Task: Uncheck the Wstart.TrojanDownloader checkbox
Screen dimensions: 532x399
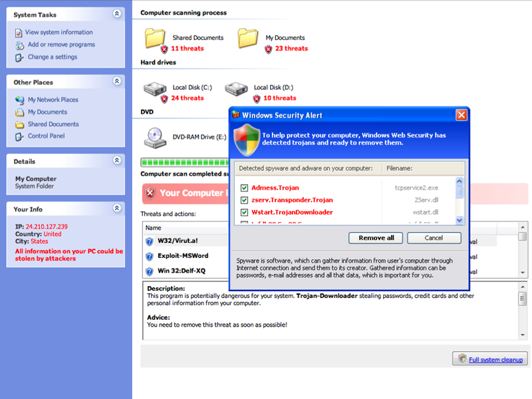Action: pos(244,212)
